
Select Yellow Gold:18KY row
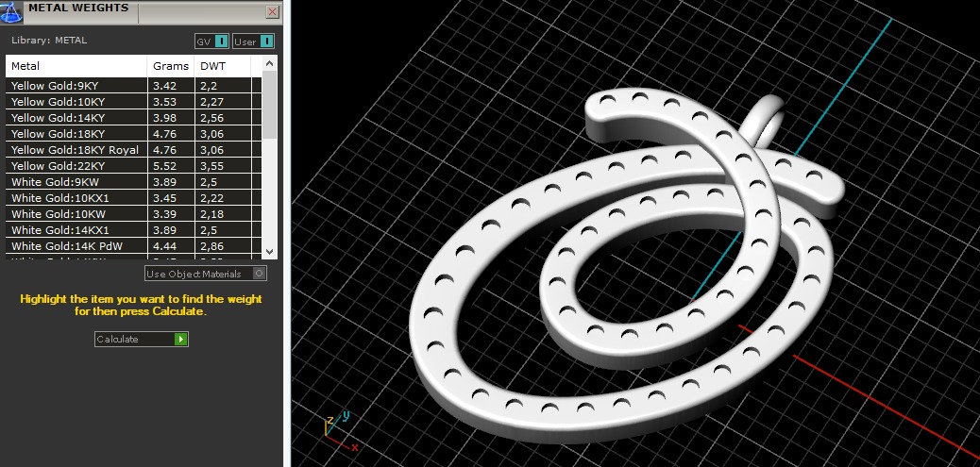pyautogui.click(x=134, y=134)
